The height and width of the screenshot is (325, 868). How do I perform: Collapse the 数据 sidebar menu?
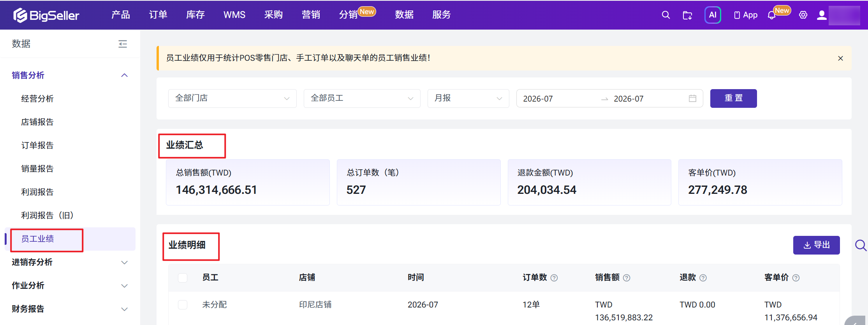[x=123, y=44]
